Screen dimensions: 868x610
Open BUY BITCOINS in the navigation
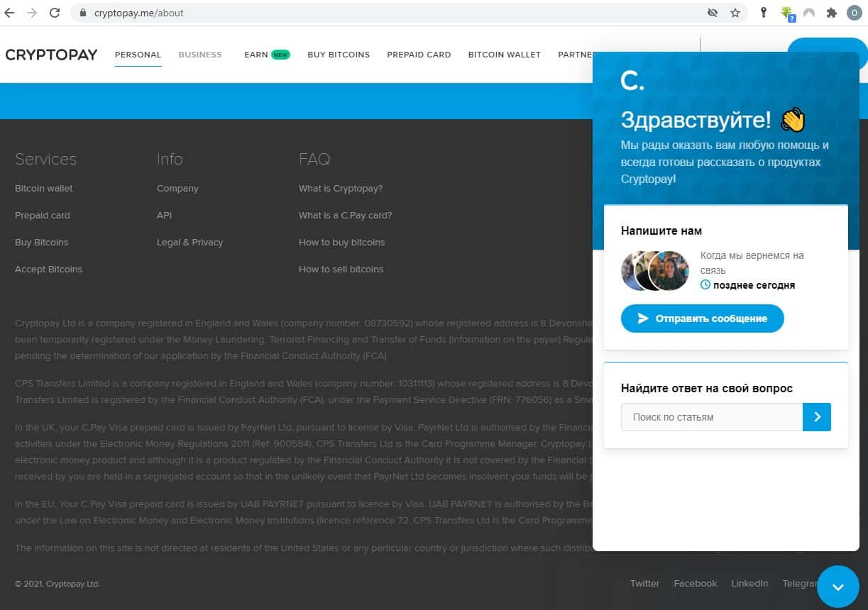coord(339,55)
